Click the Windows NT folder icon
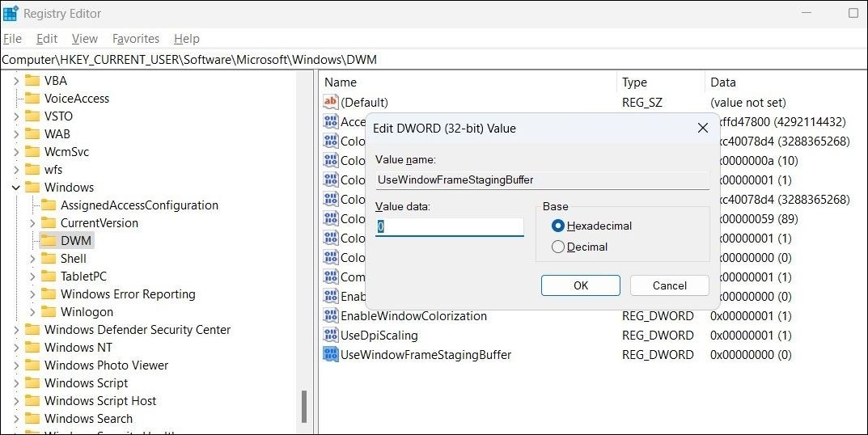This screenshot has width=868, height=435. 32,348
